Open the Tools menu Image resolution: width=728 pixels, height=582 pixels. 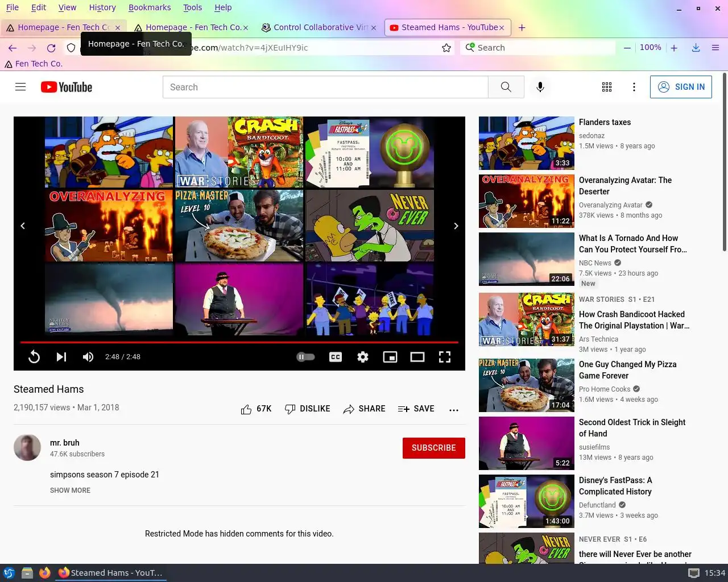[193, 7]
